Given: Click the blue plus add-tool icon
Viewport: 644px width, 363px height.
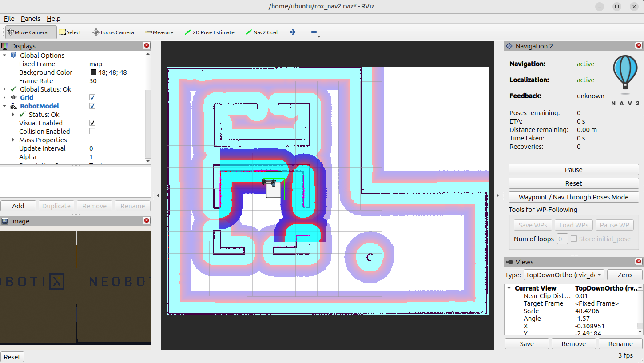Looking at the screenshot, I should point(293,32).
